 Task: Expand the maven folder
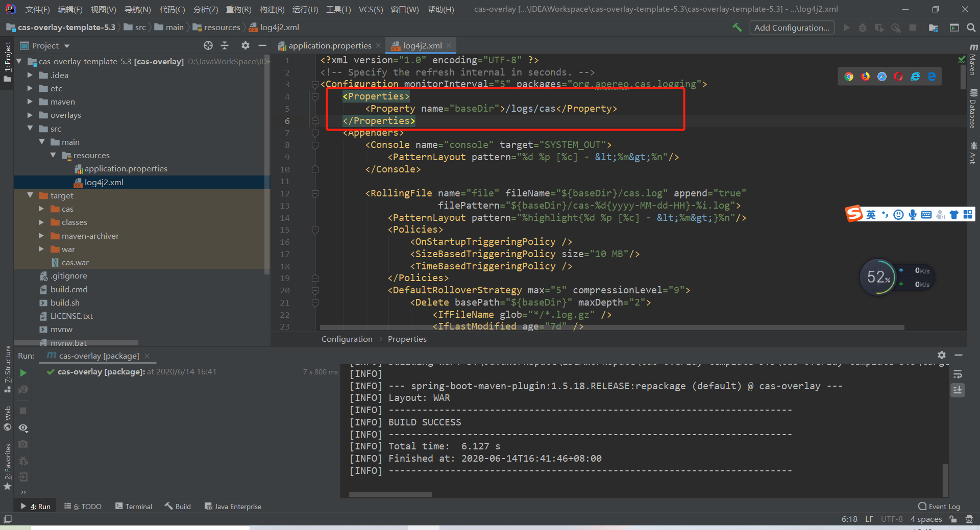tap(30, 102)
